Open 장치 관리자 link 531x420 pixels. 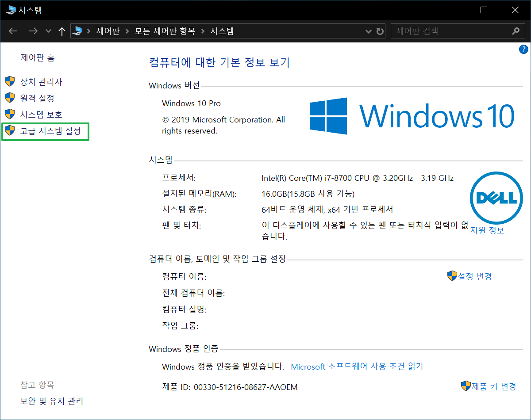[x=41, y=82]
